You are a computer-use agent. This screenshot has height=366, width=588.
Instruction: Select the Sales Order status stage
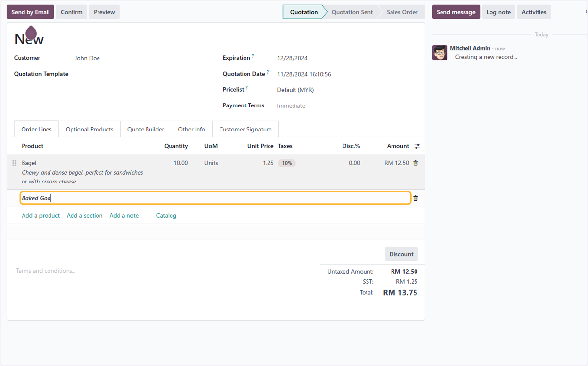point(402,12)
